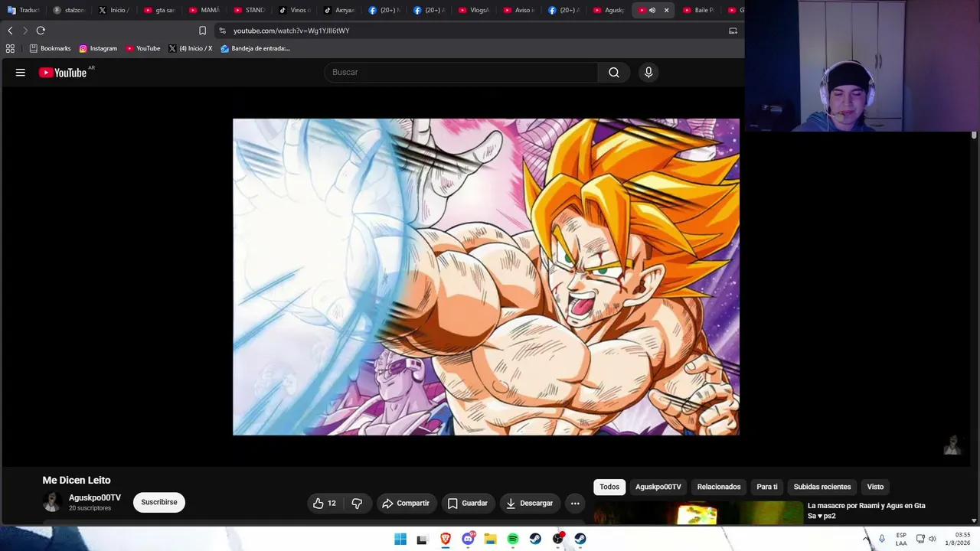Switch to the stalzon browser tab

(x=69, y=10)
